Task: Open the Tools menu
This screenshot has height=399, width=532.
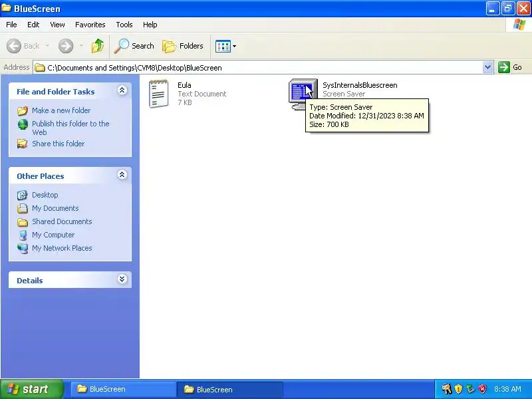Action: [x=124, y=25]
